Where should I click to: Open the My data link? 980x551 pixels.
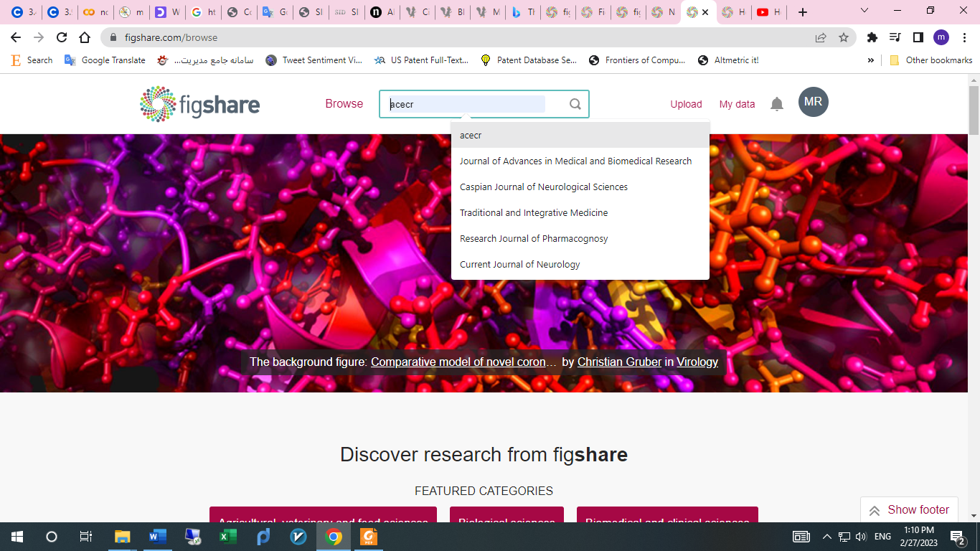[x=737, y=104]
